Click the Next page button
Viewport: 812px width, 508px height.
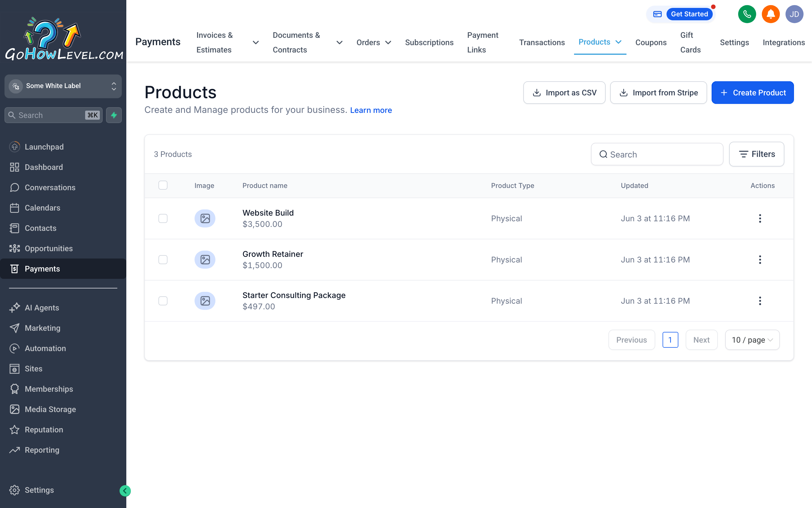coord(701,340)
